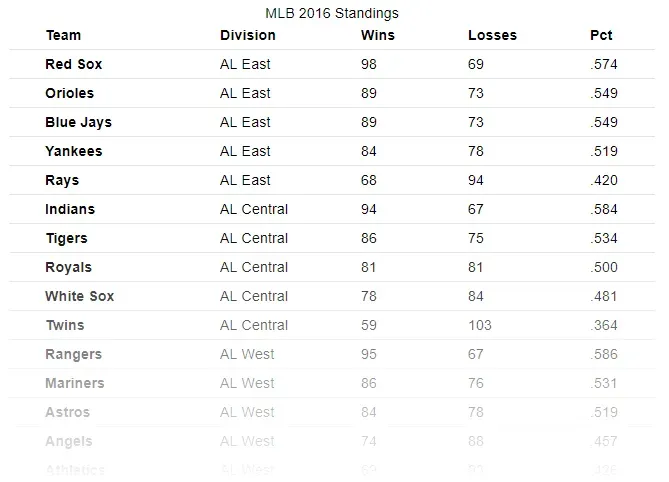
Task: Select the Red Sox .574 percentage cell
Action: click(604, 64)
